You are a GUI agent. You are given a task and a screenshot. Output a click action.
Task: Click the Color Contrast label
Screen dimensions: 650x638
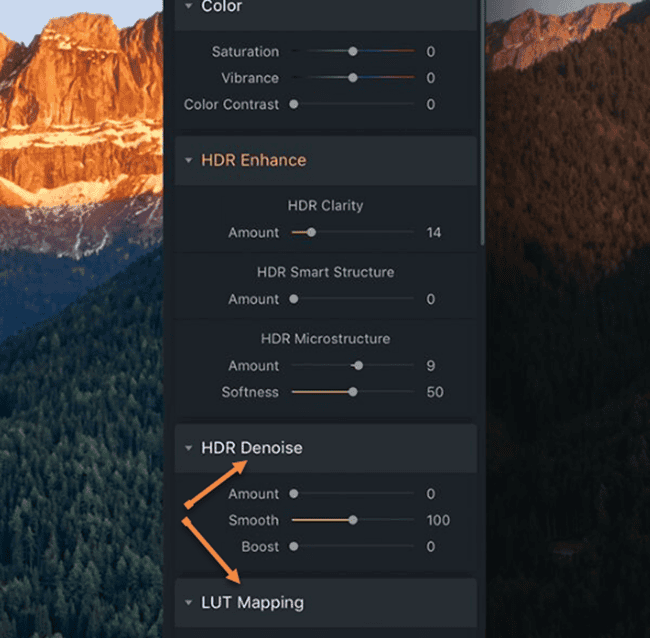coord(231,104)
